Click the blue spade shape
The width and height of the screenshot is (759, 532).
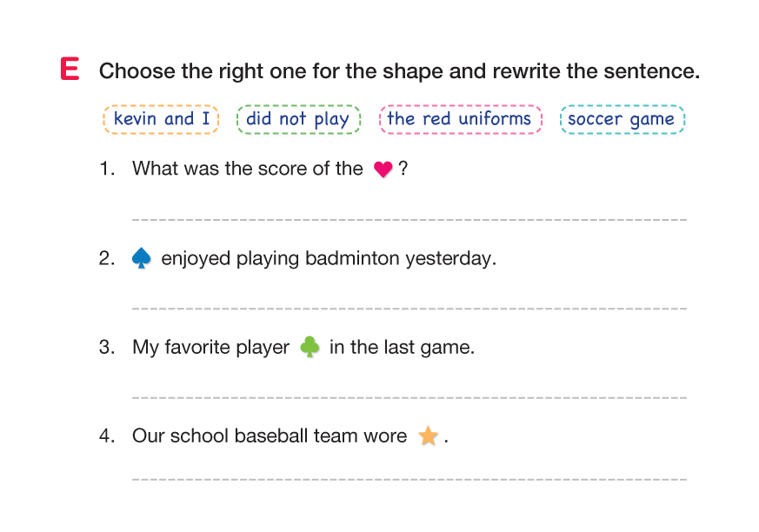(141, 258)
